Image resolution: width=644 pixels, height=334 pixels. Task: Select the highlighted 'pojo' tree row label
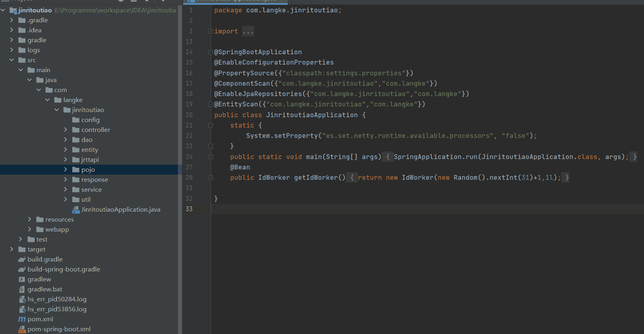(x=88, y=170)
